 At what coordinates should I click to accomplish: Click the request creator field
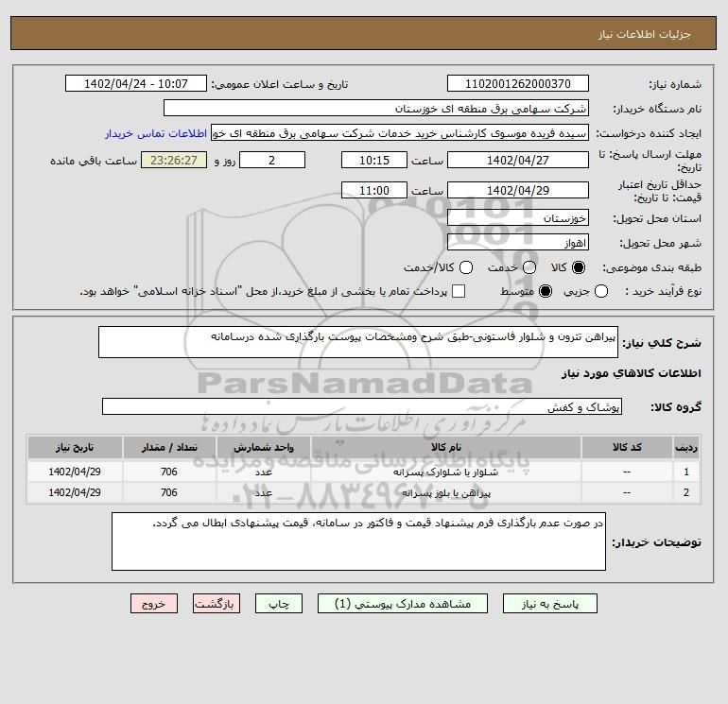400,133
